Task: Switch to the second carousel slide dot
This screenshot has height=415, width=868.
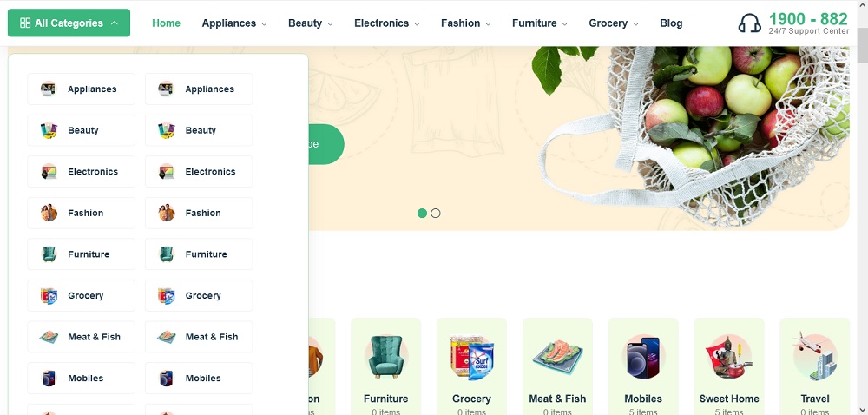Action: click(436, 213)
